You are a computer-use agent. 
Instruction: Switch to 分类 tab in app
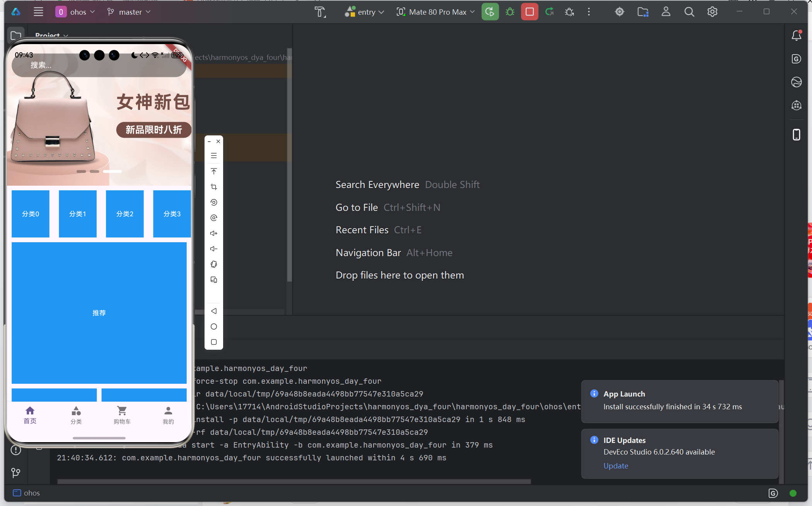tap(76, 415)
